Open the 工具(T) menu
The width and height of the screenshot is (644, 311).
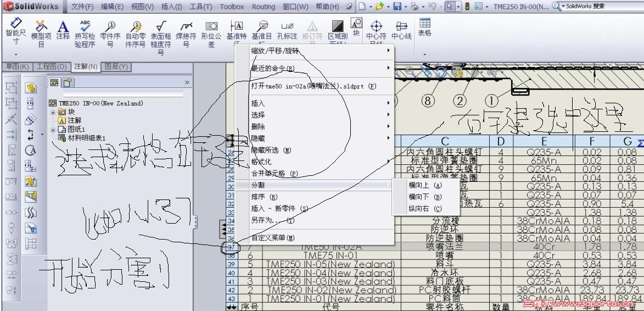click(201, 7)
